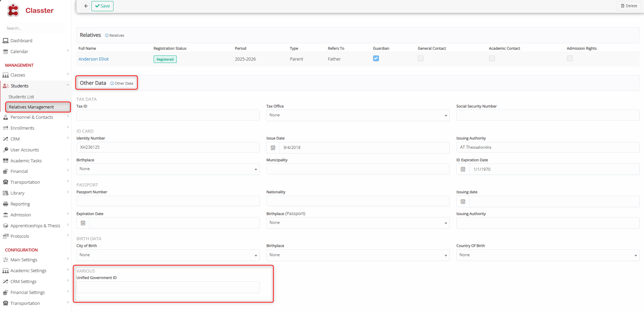Open the Issue Date calendar picker icon
644x312 pixels.
pyautogui.click(x=273, y=148)
